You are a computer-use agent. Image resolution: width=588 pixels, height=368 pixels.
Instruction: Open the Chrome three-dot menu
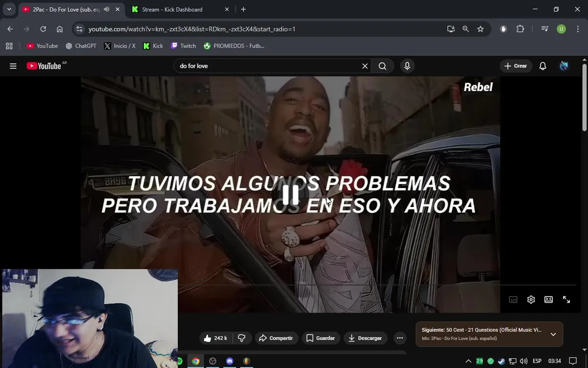(x=577, y=29)
